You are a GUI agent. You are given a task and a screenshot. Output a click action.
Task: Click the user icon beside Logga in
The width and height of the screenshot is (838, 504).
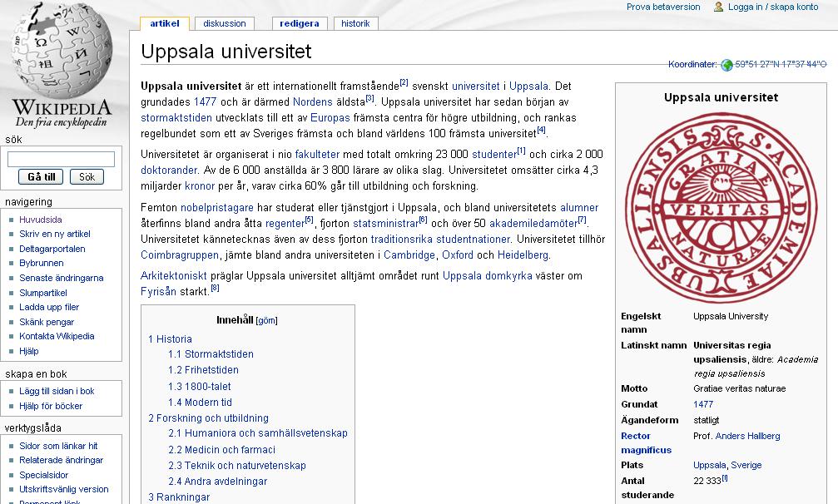pyautogui.click(x=719, y=7)
